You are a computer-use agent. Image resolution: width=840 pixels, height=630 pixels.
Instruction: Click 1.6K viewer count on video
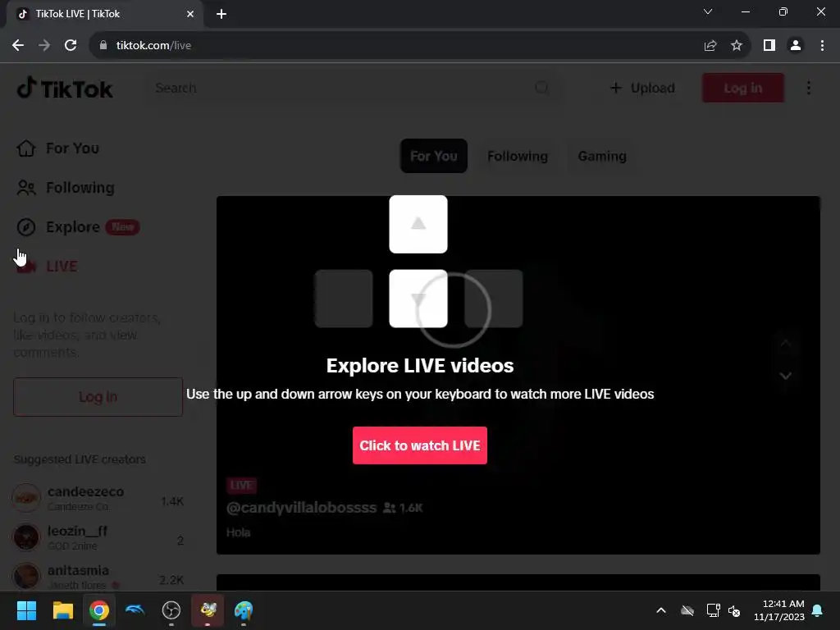[403, 508]
